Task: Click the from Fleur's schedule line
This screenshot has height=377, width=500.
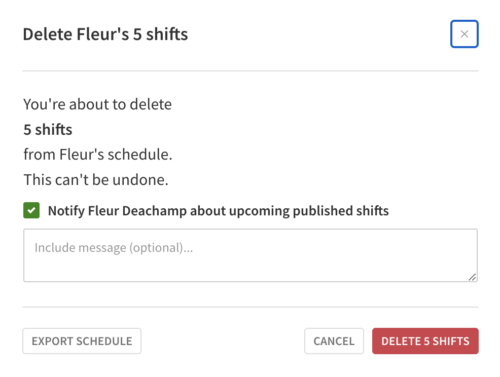Action: tap(98, 155)
